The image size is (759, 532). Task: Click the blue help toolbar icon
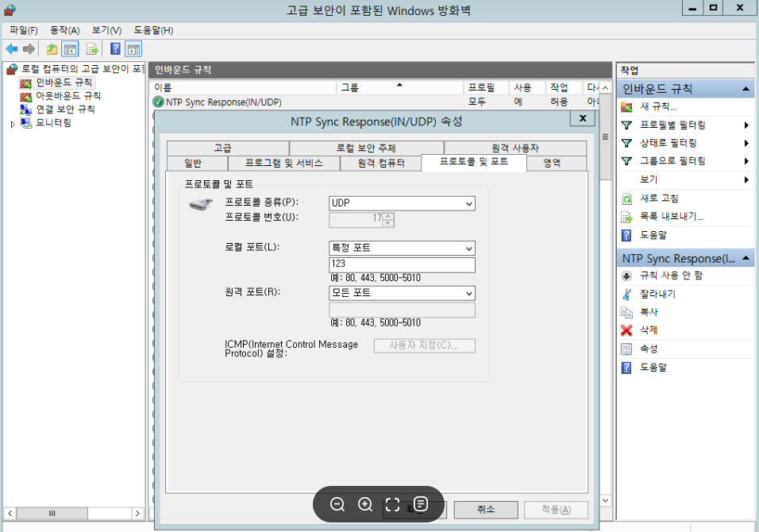point(115,49)
